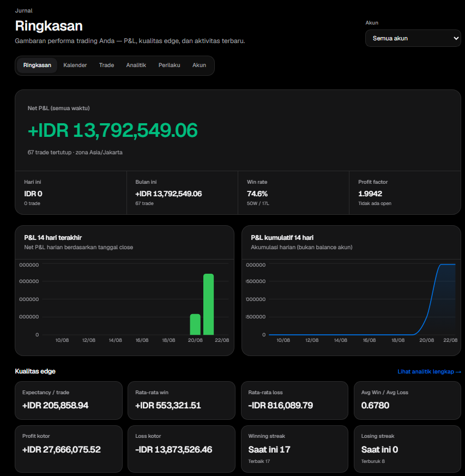Click the Profit factor stat cell
Image resolution: width=465 pixels, height=476 pixels.
(x=405, y=193)
